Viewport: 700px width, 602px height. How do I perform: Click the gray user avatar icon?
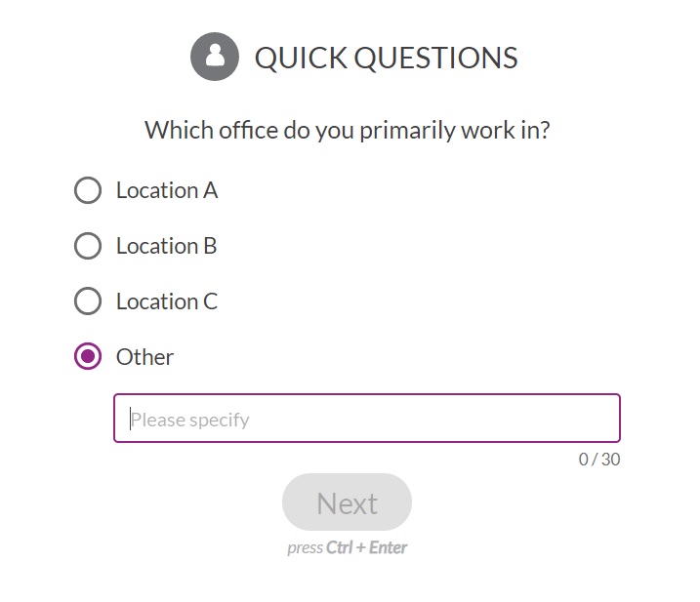215,57
